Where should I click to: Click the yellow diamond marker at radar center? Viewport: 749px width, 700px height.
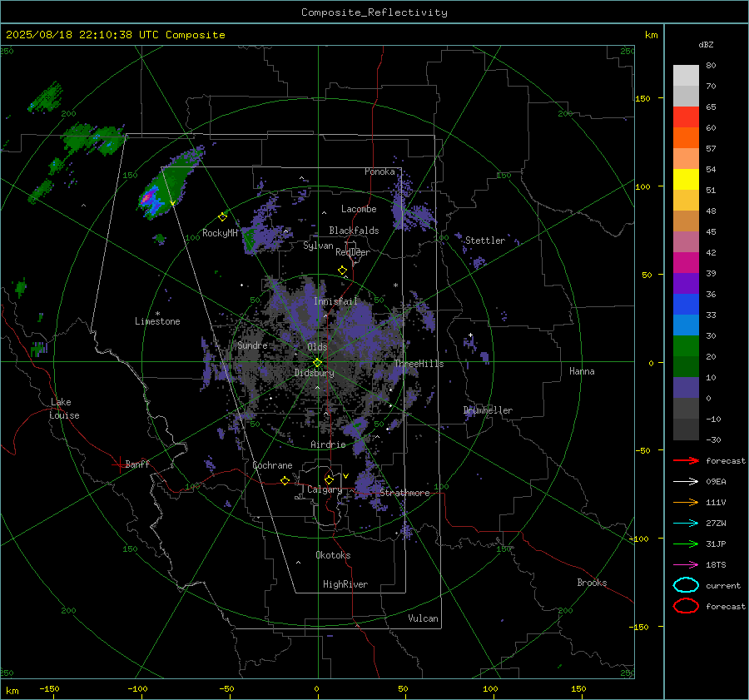click(x=318, y=362)
